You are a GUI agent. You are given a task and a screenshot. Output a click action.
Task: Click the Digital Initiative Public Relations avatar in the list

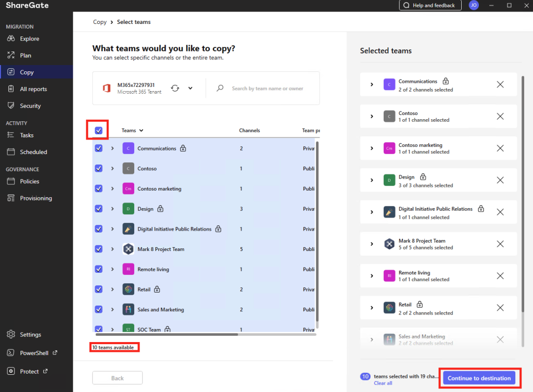point(128,229)
